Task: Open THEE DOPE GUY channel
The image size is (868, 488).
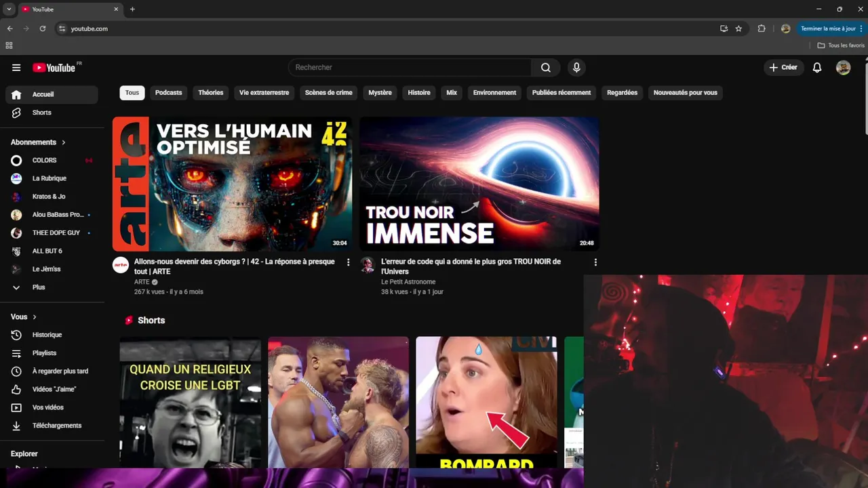Action: [52, 233]
